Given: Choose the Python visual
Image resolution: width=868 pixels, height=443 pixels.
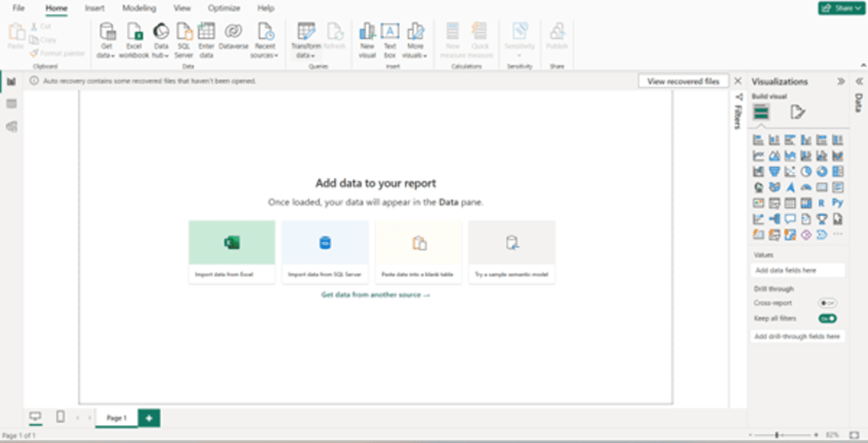Looking at the screenshot, I should click(x=838, y=203).
